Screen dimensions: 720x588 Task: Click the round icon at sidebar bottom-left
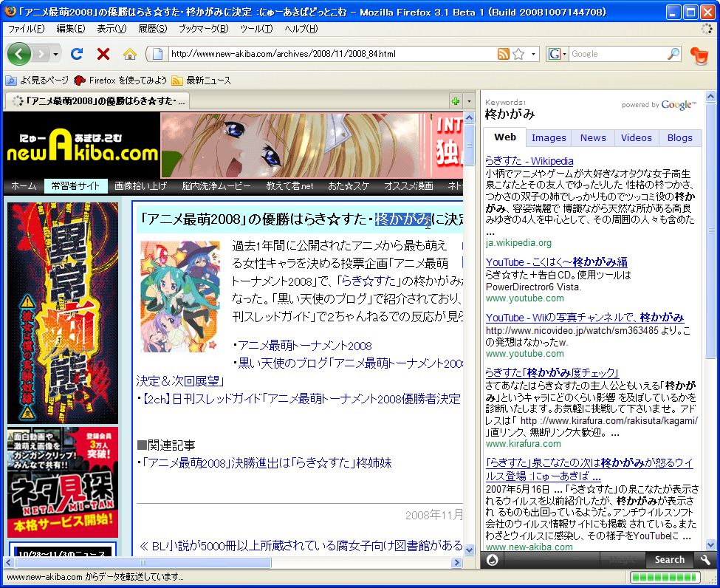(x=493, y=560)
